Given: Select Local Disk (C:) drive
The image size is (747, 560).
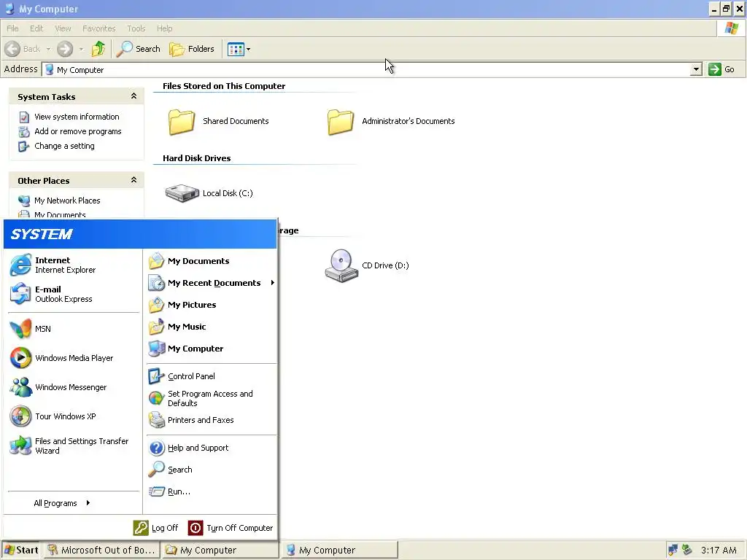Looking at the screenshot, I should pos(209,193).
